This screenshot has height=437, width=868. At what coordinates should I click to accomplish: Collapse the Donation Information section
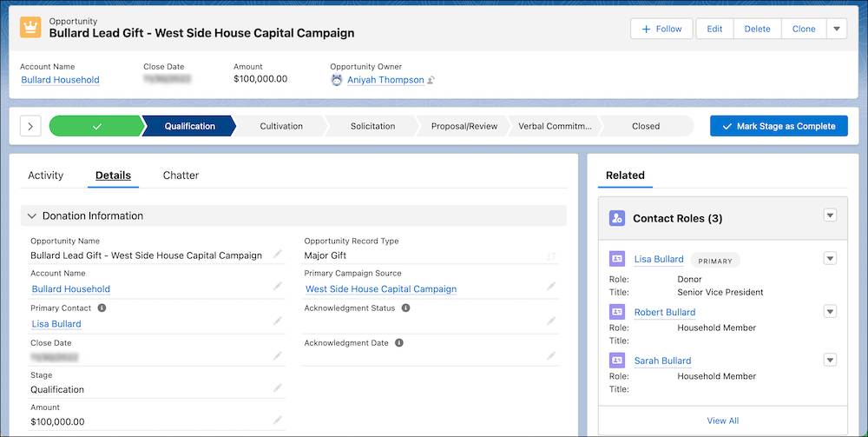(31, 216)
